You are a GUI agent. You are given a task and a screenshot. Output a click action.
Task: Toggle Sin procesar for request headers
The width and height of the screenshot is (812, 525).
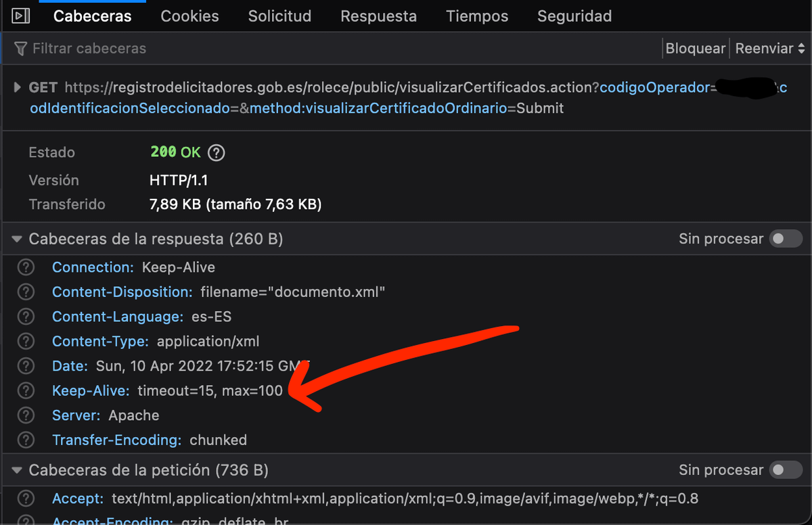click(786, 470)
